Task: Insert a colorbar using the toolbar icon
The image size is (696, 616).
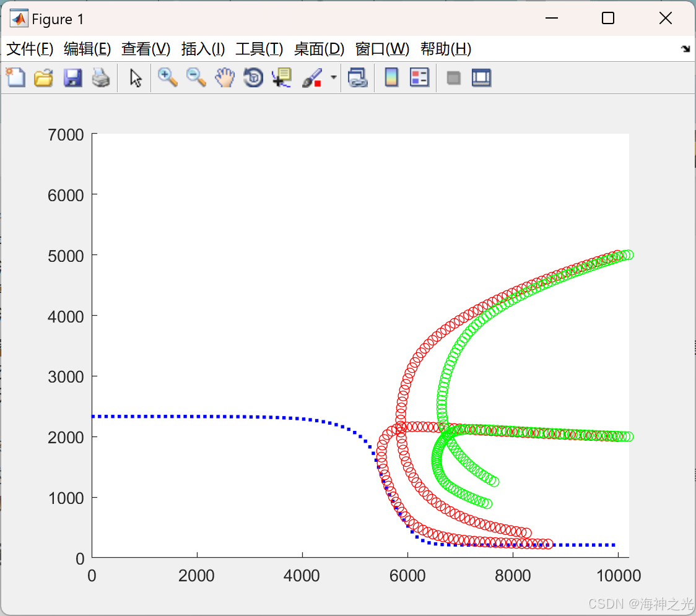Action: point(391,77)
